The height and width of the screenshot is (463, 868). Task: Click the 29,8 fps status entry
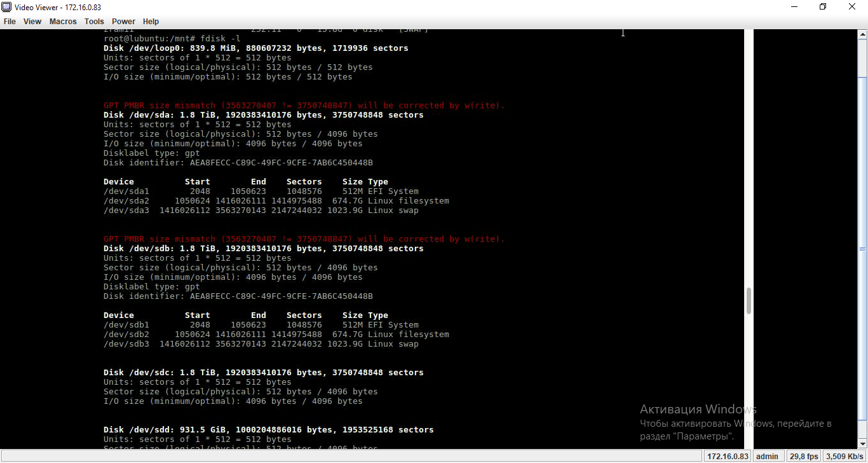(x=804, y=456)
